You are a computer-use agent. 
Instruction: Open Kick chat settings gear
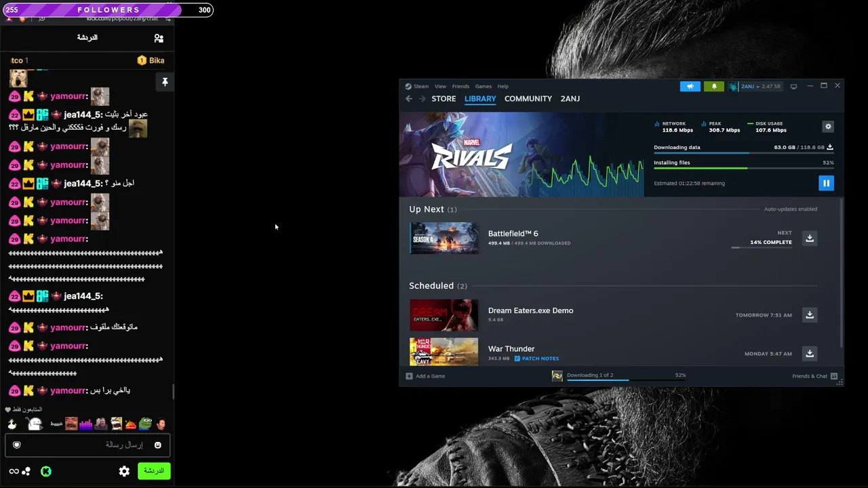[124, 471]
